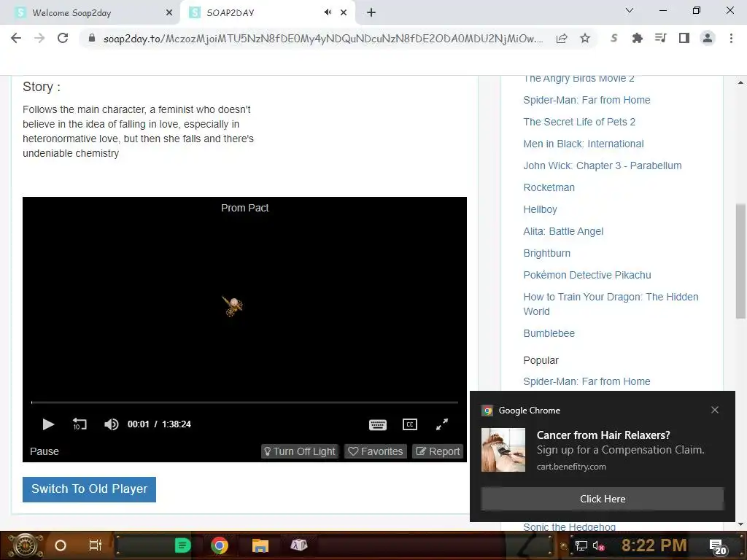Switch To Old Player
This screenshot has height=560, width=747.
(89, 489)
